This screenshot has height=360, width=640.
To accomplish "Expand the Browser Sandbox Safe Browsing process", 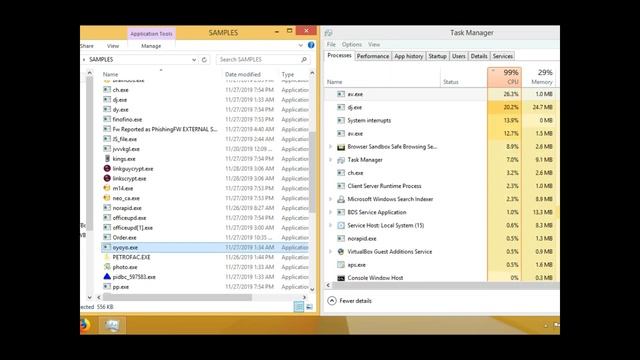I will (x=331, y=147).
